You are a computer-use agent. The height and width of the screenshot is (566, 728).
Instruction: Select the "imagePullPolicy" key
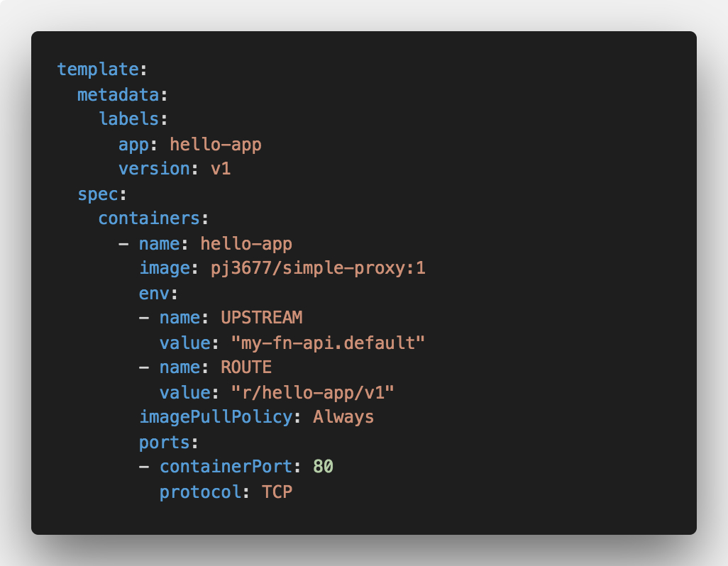[216, 417]
